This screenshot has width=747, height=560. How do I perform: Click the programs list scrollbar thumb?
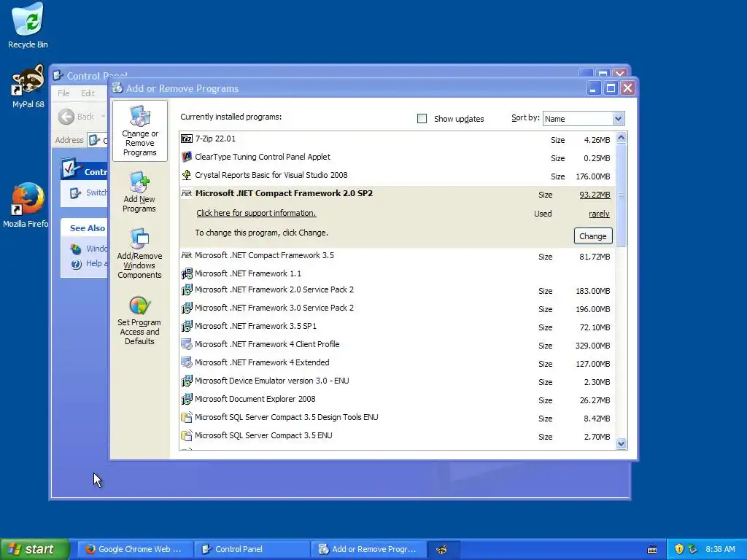tap(621, 195)
